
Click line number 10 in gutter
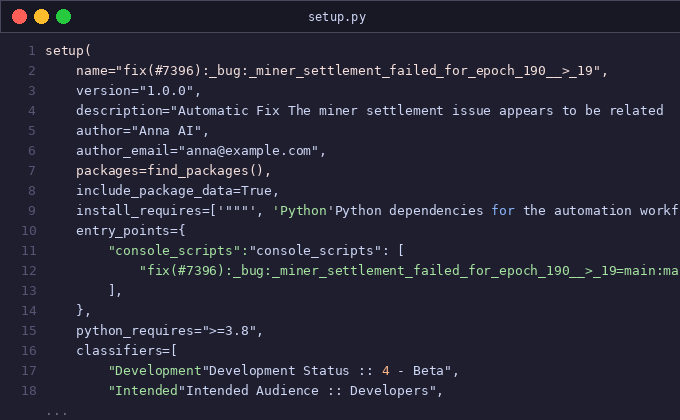pyautogui.click(x=29, y=230)
